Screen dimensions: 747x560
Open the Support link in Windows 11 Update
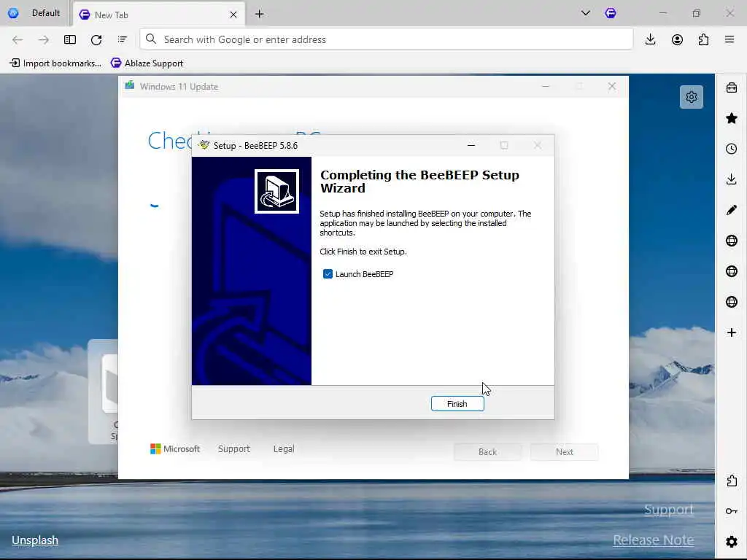tap(234, 448)
